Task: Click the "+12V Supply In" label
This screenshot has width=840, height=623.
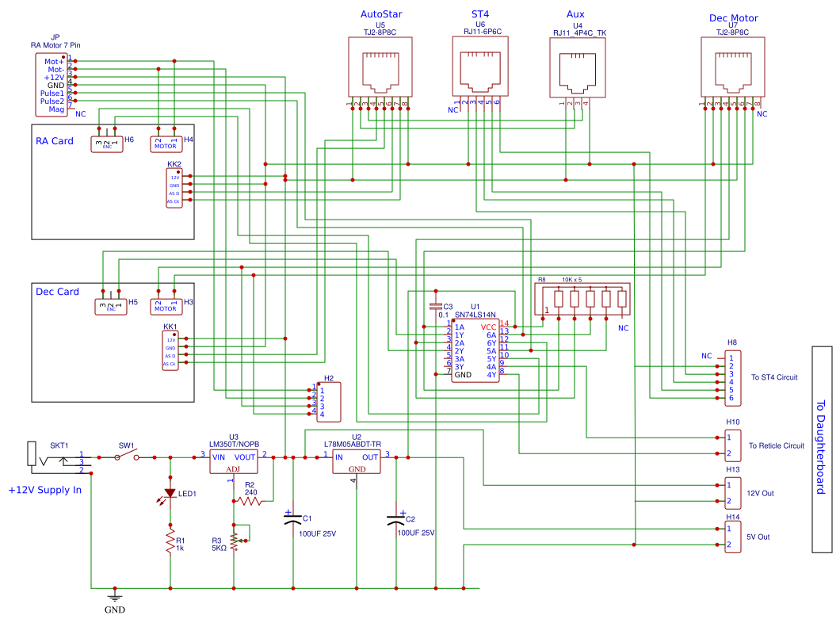Action: coord(45,490)
